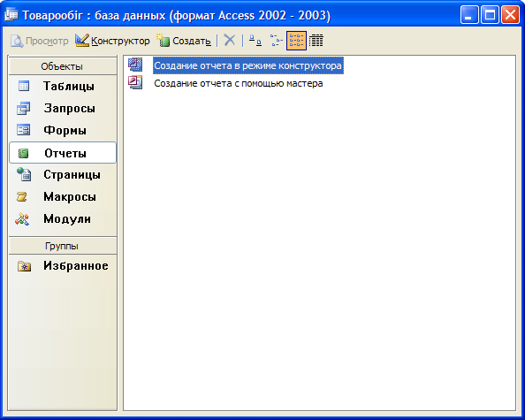Viewport: 525px width, 420px height.
Task: Click the report design-view shortcut icon
Action: pyautogui.click(x=135, y=65)
